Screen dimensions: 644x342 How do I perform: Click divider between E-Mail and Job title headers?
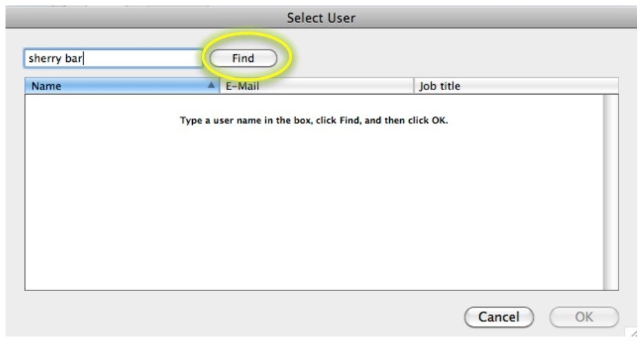tap(414, 87)
